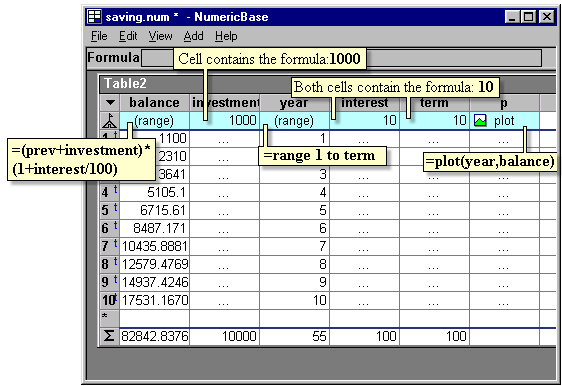This screenshot has height=386, width=562.
Task: Open the Edit menu
Action: 128,36
